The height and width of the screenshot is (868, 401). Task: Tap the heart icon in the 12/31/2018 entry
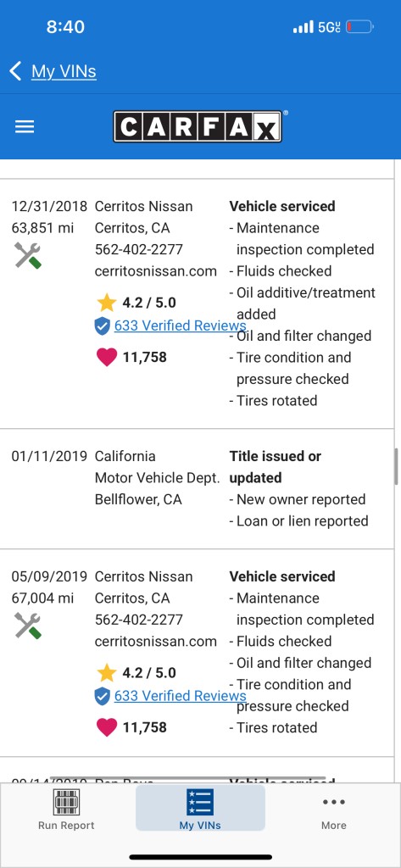coord(107,358)
